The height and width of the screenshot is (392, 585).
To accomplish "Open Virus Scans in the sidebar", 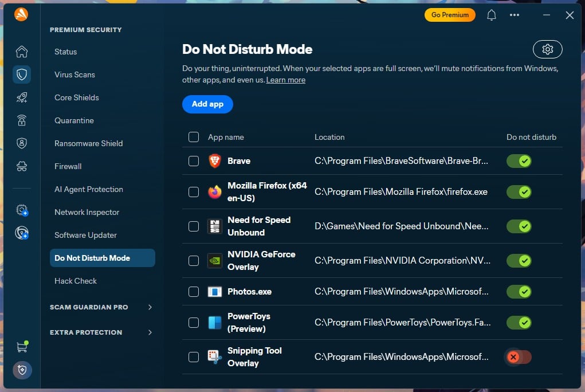I will coord(74,75).
